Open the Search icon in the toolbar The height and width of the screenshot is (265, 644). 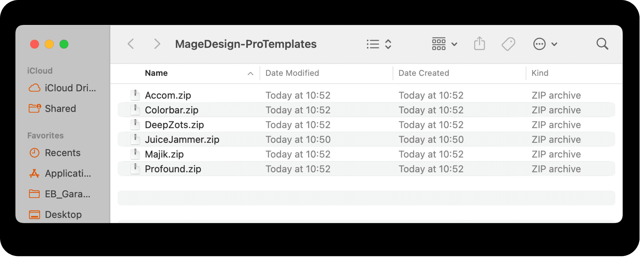coord(602,44)
